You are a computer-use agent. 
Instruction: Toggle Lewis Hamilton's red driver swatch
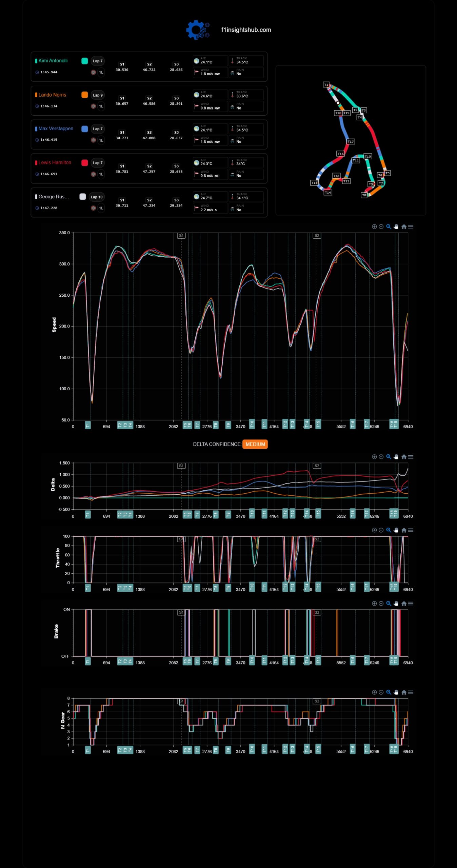click(x=85, y=163)
